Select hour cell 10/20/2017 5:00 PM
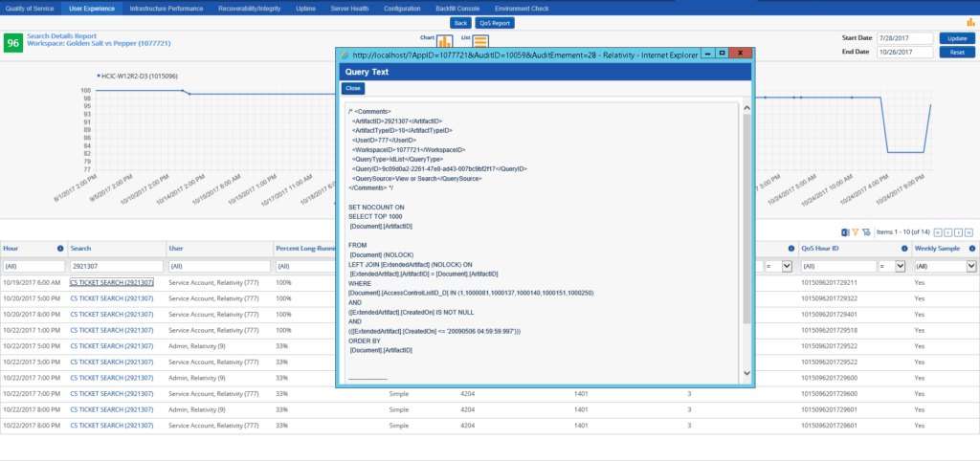Image resolution: width=980 pixels, height=461 pixels. [x=32, y=298]
